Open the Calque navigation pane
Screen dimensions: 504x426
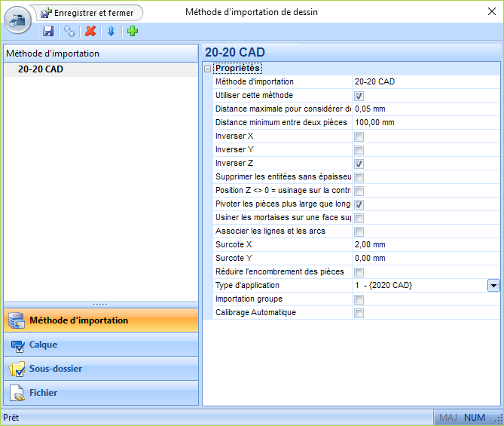(x=101, y=345)
